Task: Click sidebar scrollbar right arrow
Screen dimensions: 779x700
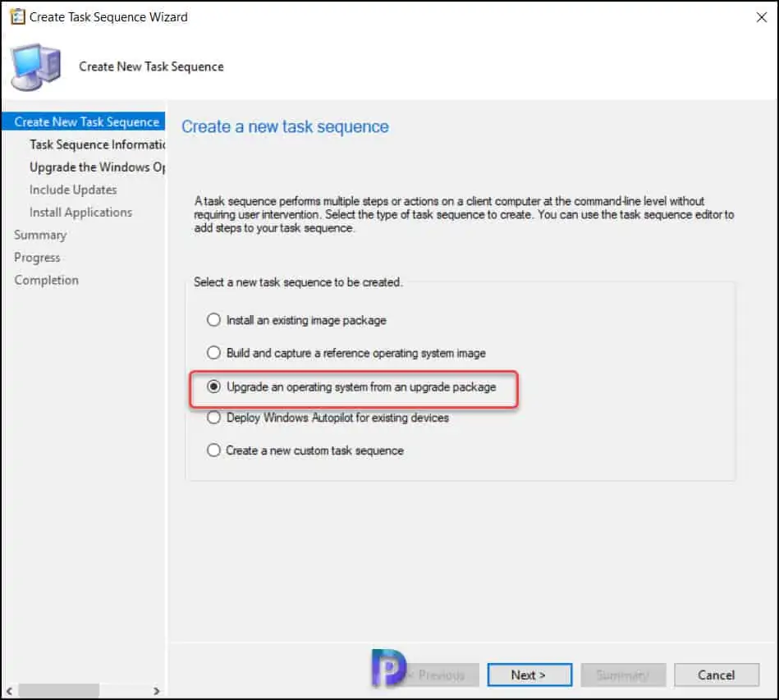Action: (x=157, y=691)
